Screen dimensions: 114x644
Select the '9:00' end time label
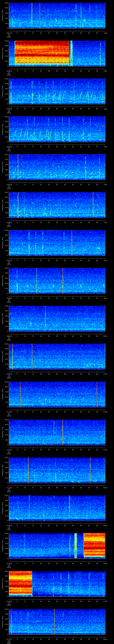pyautogui.click(x=105, y=298)
